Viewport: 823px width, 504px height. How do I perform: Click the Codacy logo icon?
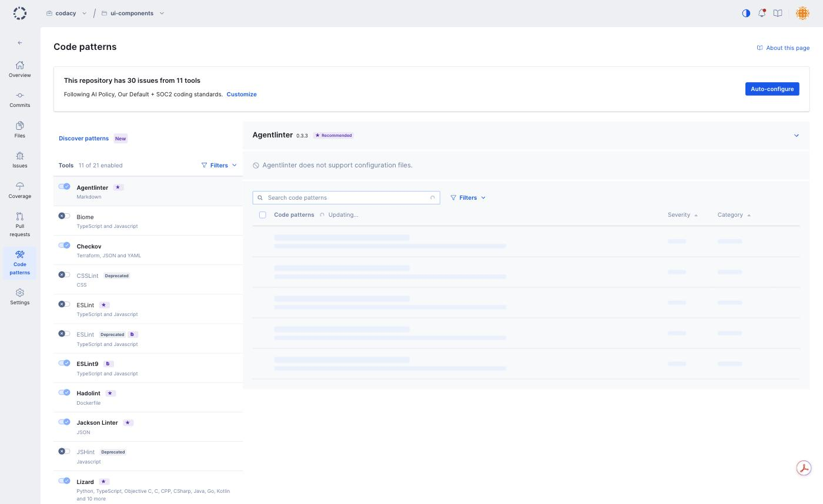point(19,13)
